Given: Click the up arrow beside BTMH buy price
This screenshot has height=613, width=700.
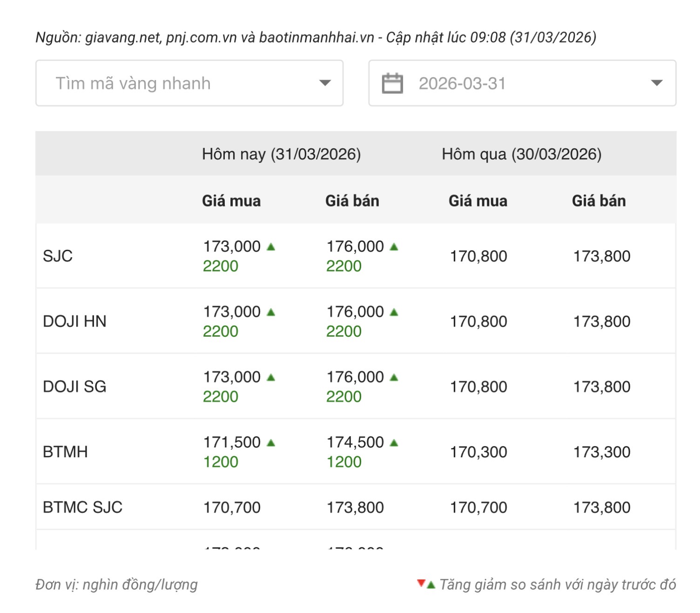Looking at the screenshot, I should pyautogui.click(x=271, y=443).
